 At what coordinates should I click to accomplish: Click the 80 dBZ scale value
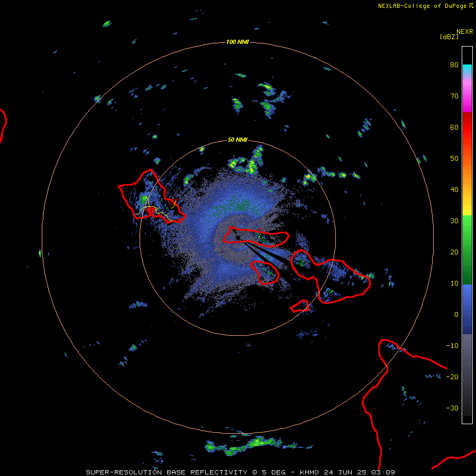[x=454, y=65]
